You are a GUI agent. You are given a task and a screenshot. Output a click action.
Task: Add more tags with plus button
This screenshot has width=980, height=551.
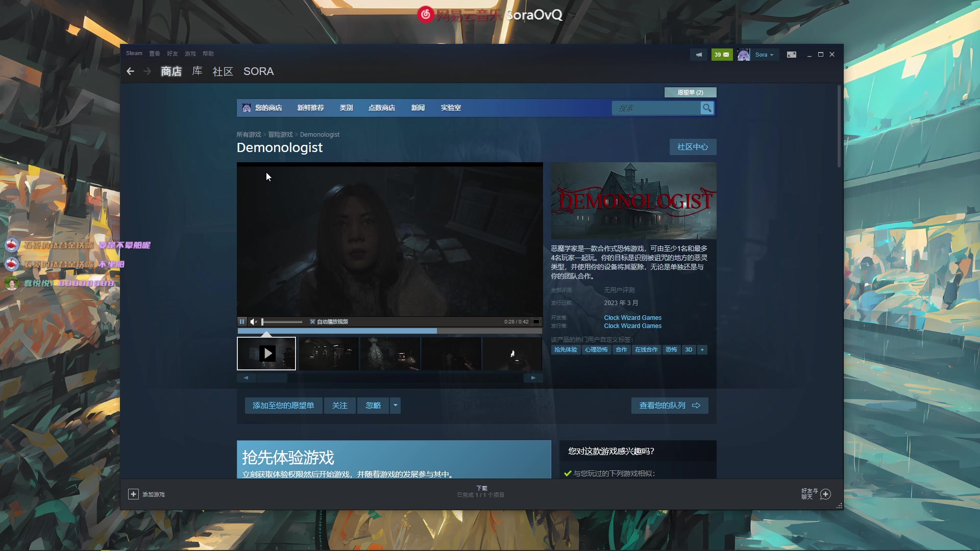coord(702,349)
